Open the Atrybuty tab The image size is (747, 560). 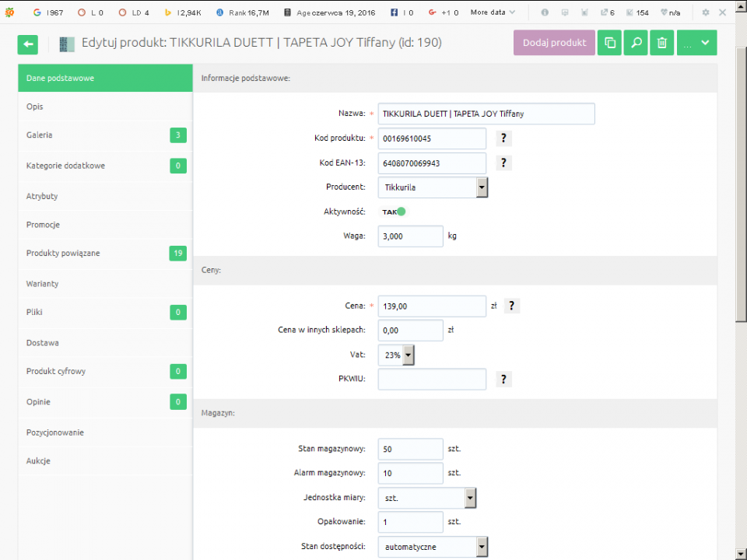(x=105, y=196)
